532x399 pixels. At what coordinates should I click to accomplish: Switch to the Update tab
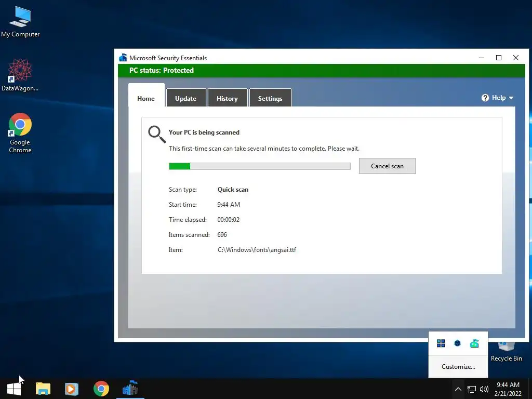[x=186, y=98]
